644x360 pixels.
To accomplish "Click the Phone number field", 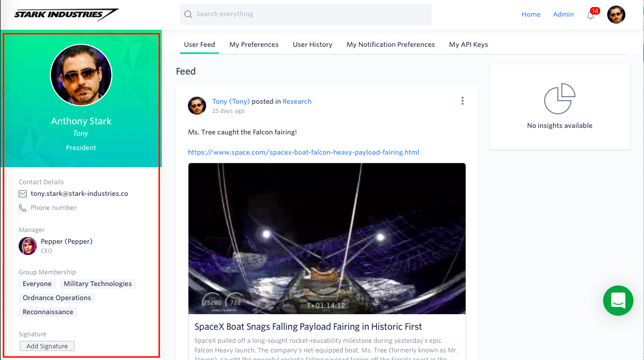I will [53, 208].
